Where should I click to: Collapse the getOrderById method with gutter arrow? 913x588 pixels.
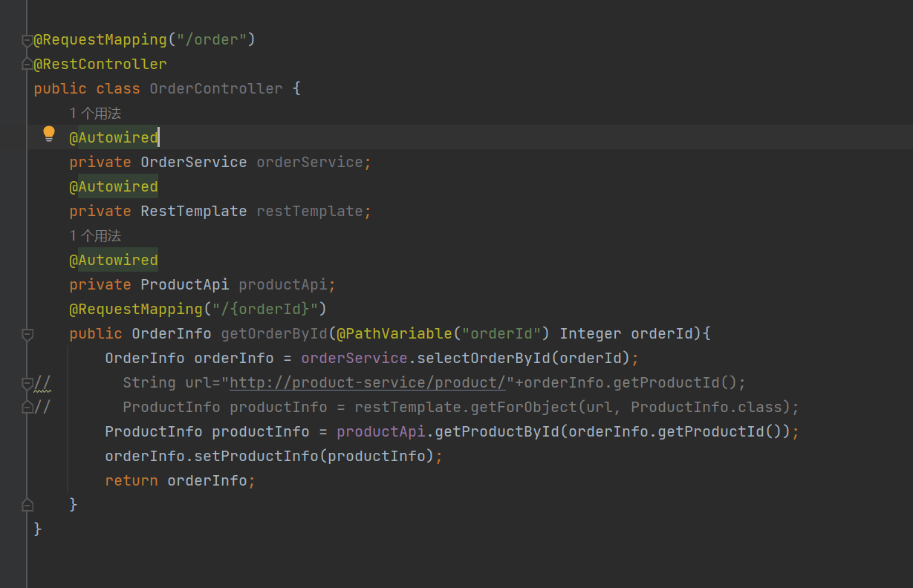point(27,333)
